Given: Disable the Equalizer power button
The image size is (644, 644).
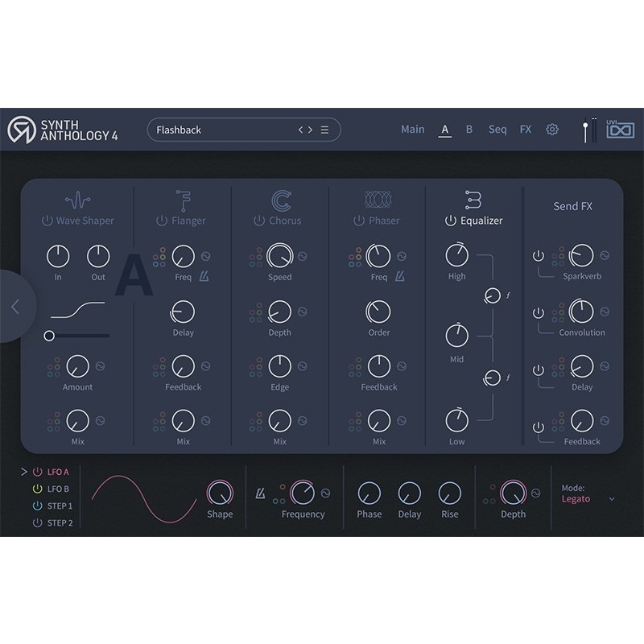Looking at the screenshot, I should click(x=451, y=221).
